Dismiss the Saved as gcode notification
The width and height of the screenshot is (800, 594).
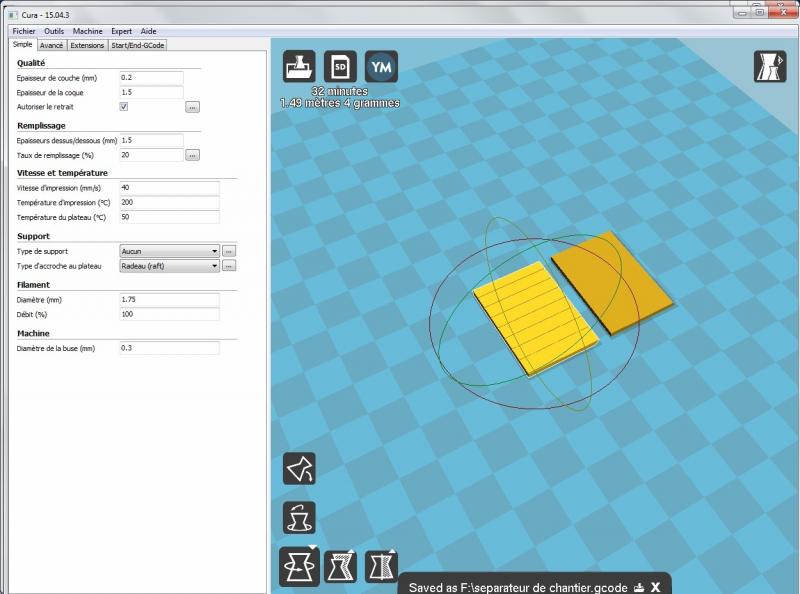655,587
